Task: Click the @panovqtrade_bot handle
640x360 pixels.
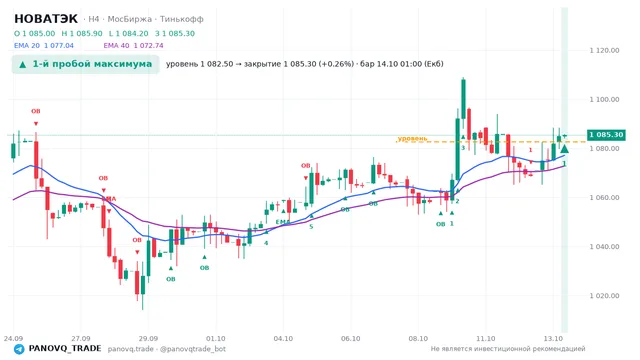Action: [193, 349]
